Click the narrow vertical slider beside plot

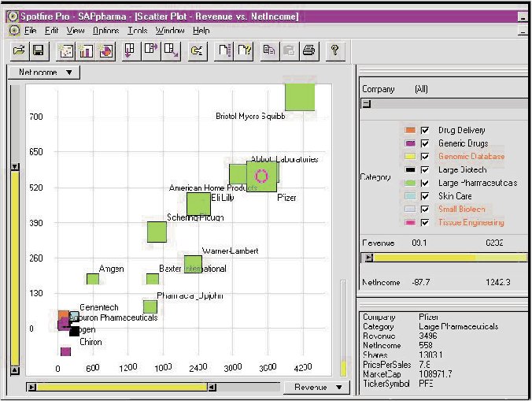[343, 329]
